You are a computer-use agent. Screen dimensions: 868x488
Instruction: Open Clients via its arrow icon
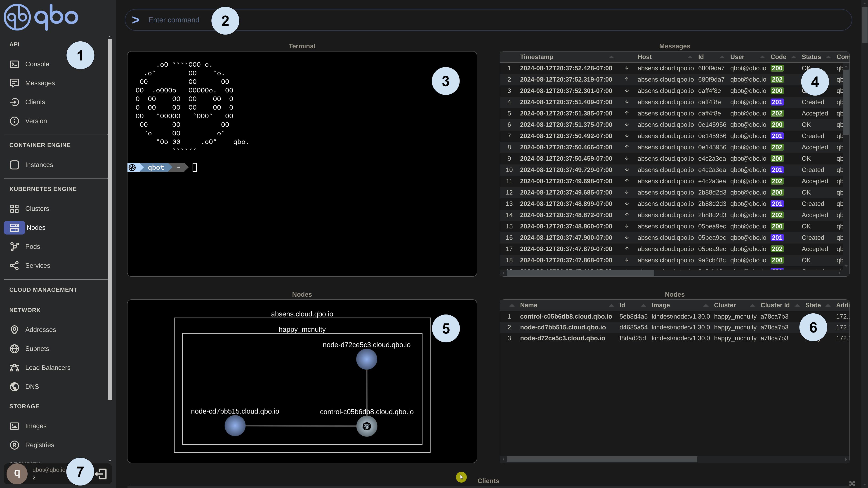coord(14,102)
